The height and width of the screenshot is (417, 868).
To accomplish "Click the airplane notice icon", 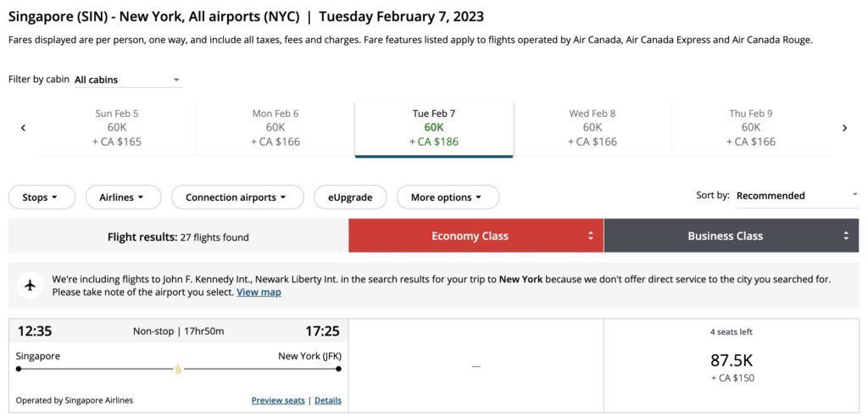I will click(31, 285).
